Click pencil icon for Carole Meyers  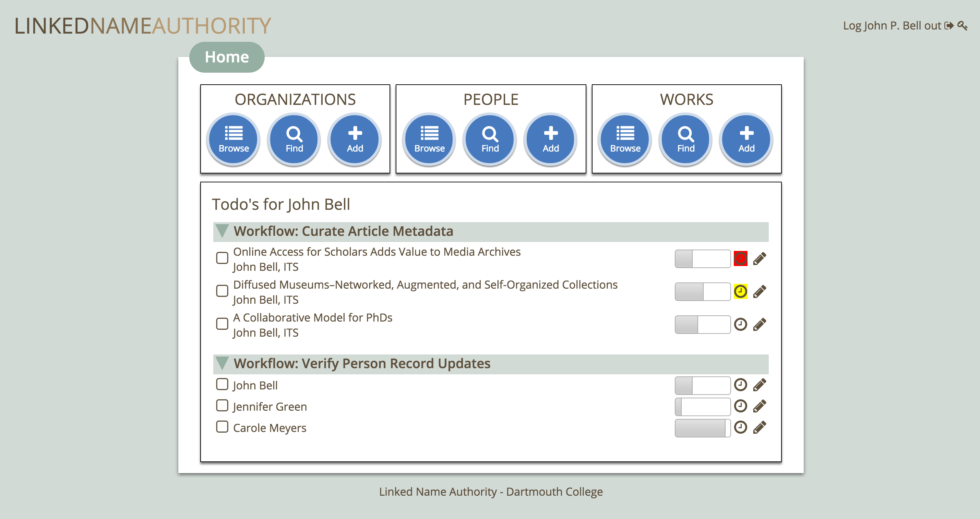click(760, 427)
